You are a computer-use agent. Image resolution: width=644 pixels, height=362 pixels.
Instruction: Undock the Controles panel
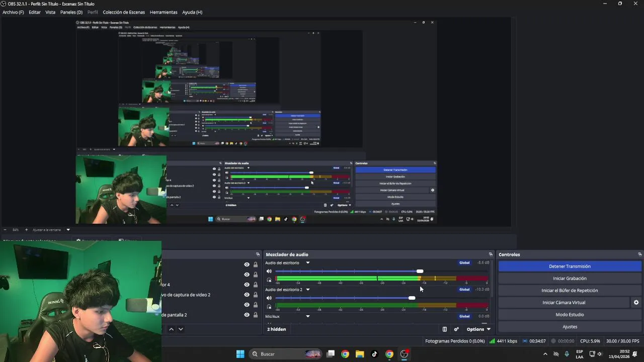[x=639, y=254]
